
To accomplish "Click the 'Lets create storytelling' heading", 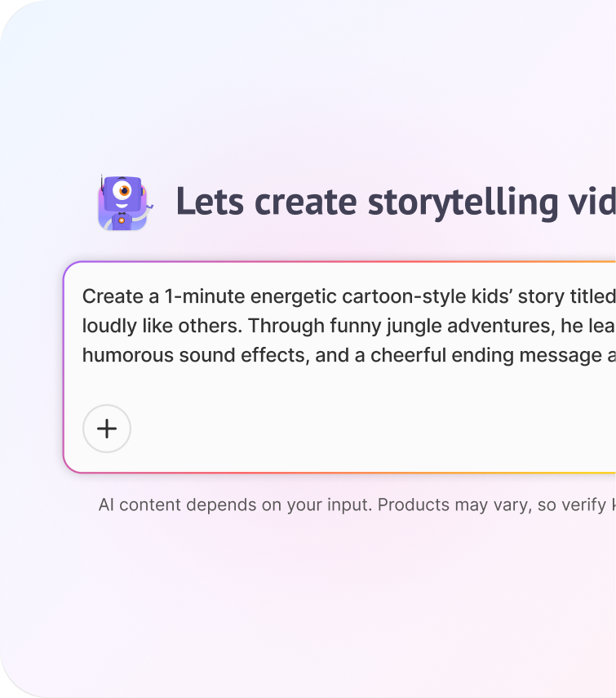I will pos(396,202).
